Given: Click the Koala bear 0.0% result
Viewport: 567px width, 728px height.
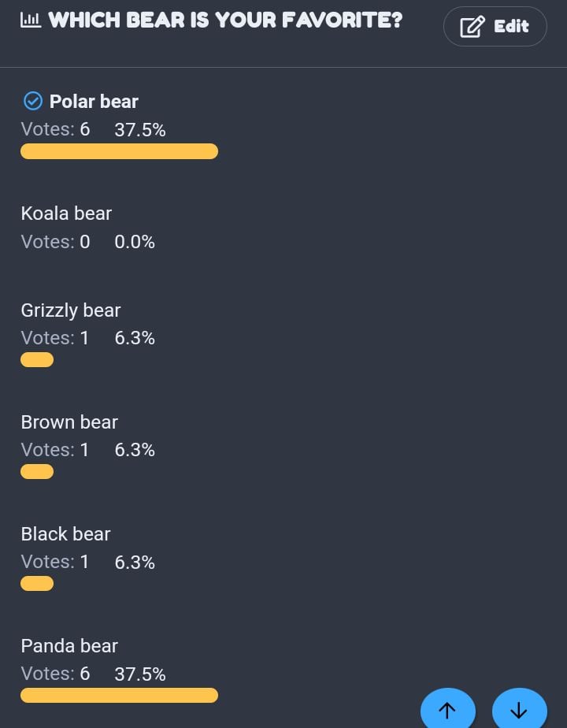Looking at the screenshot, I should coord(135,242).
